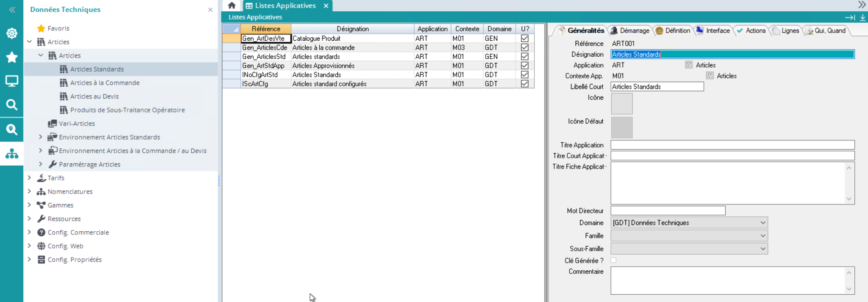Click the monitor icon in left sidebar

pyautogui.click(x=12, y=81)
